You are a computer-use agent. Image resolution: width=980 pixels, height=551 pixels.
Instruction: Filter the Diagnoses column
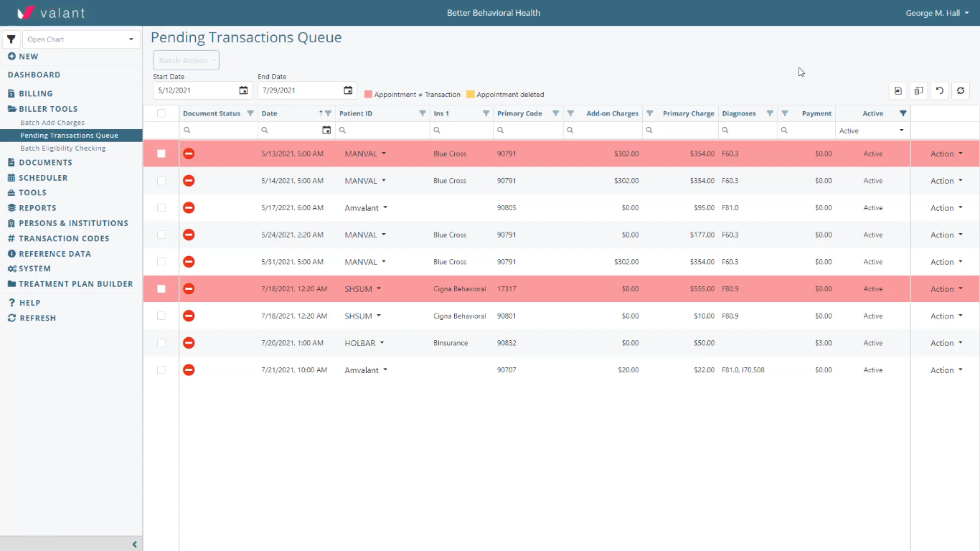[x=770, y=113]
